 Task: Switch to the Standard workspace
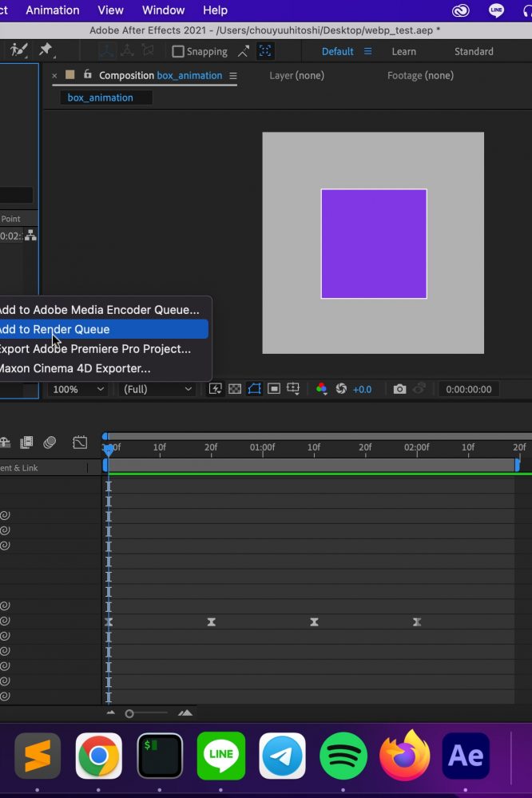click(474, 51)
